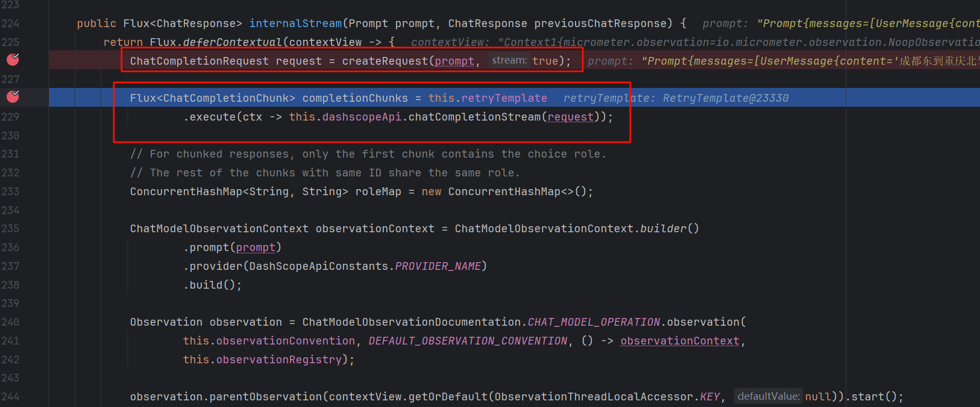Navigate to the chatCompletionStream method call
Viewport: 980px width, 407px height.
475,117
